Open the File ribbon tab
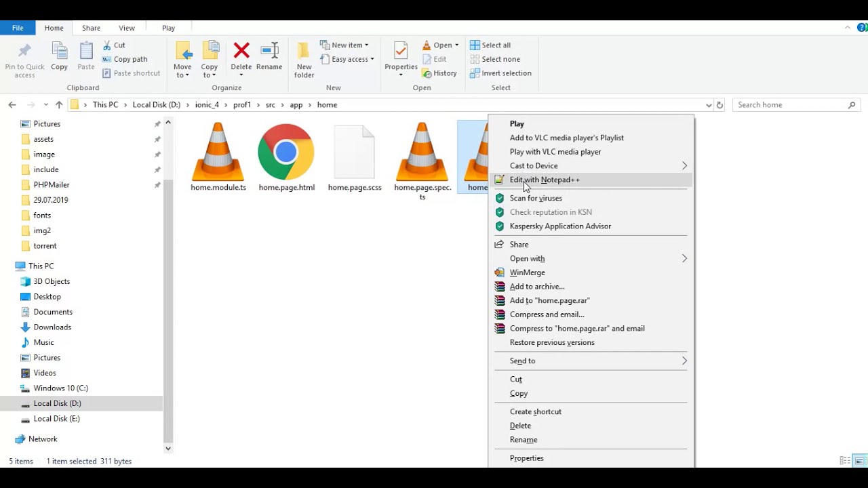This screenshot has width=868, height=488. [18, 28]
